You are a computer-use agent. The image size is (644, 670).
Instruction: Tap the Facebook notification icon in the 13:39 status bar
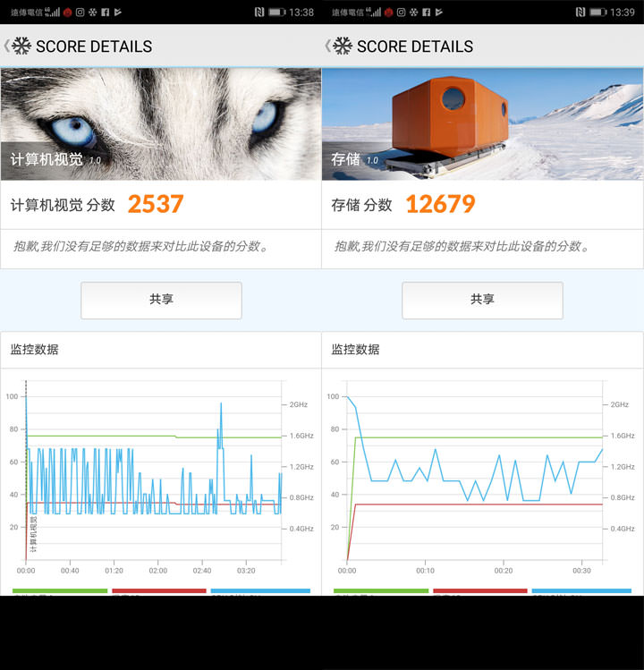point(427,13)
